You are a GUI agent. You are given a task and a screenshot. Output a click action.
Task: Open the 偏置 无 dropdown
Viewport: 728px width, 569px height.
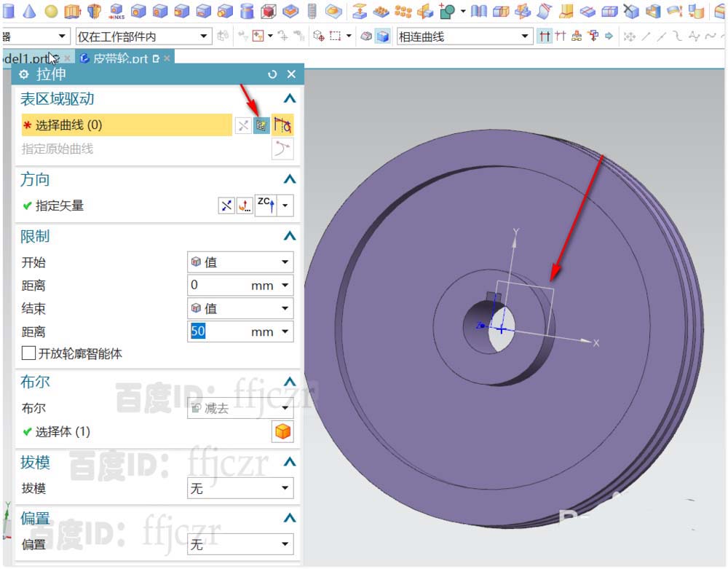240,544
